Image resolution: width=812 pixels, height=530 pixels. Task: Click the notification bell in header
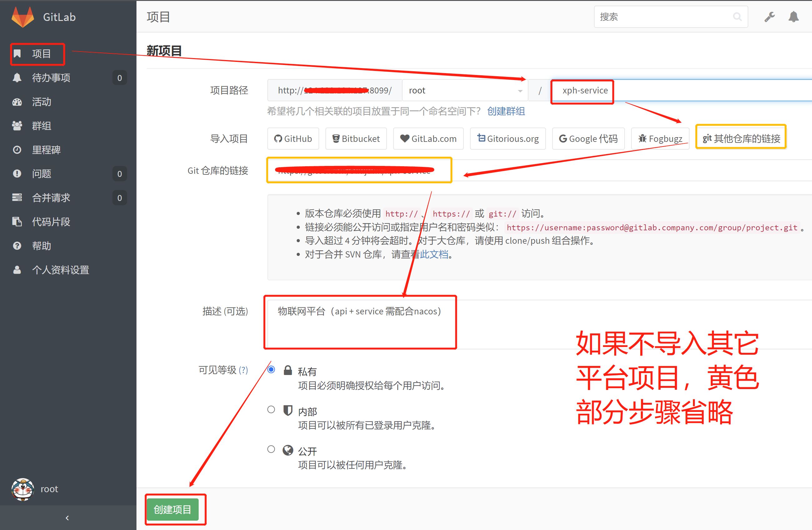point(794,17)
